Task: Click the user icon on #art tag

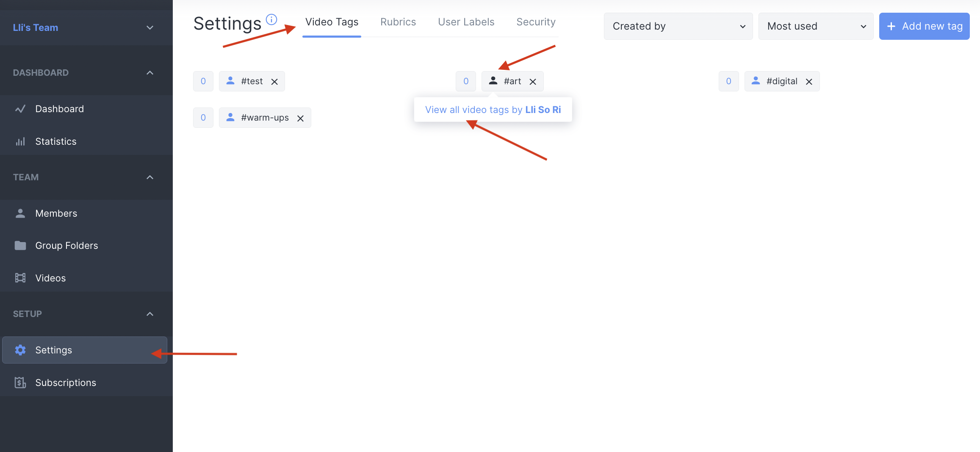Action: 493,81
